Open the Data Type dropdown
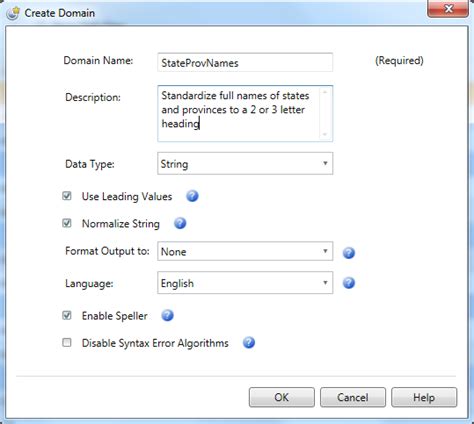The image size is (474, 424). (x=245, y=163)
